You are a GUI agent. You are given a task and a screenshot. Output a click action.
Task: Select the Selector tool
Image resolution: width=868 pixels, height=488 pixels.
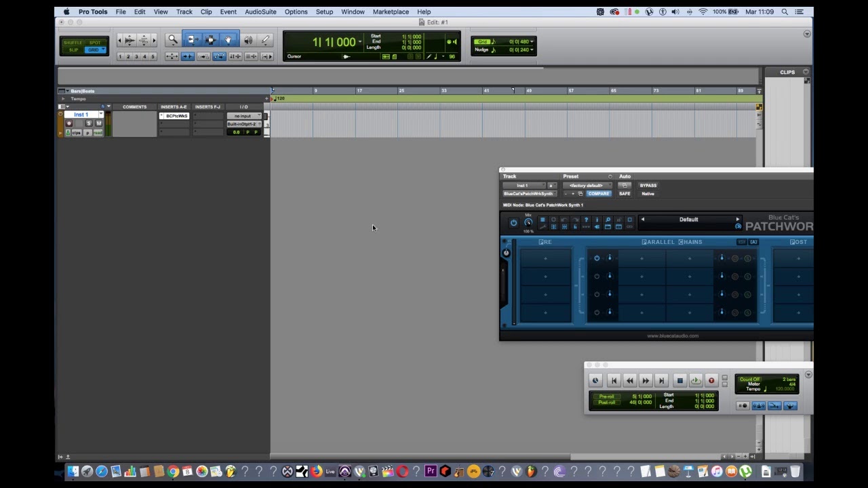(210, 40)
